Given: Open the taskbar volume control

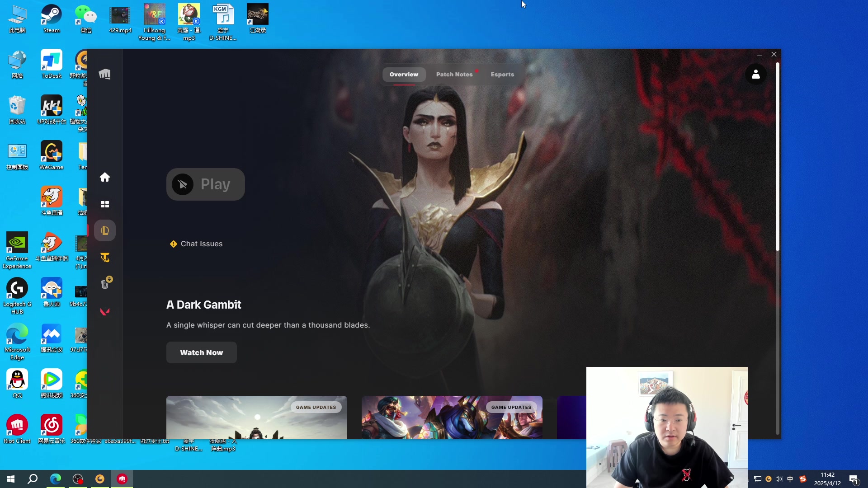Looking at the screenshot, I should tap(778, 479).
